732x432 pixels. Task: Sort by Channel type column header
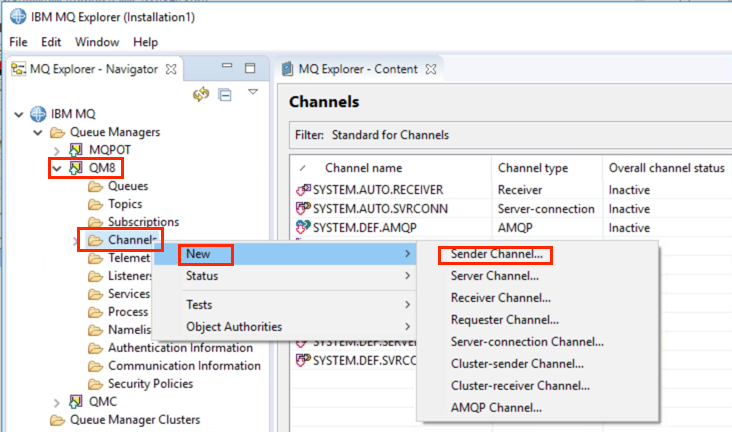coord(533,168)
